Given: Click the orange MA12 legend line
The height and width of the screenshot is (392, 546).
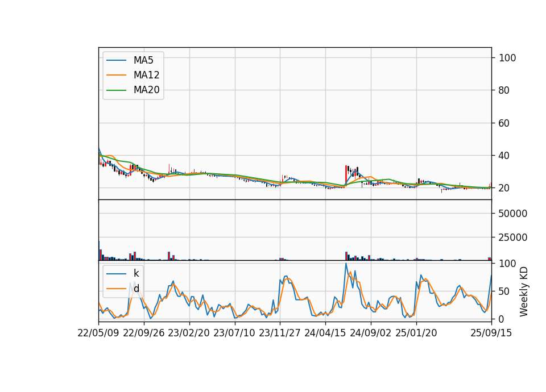Looking at the screenshot, I should [116, 75].
